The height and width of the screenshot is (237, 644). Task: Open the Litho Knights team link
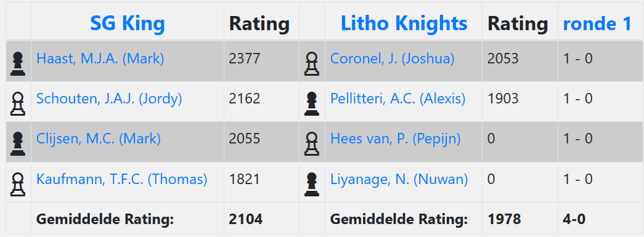[404, 24]
